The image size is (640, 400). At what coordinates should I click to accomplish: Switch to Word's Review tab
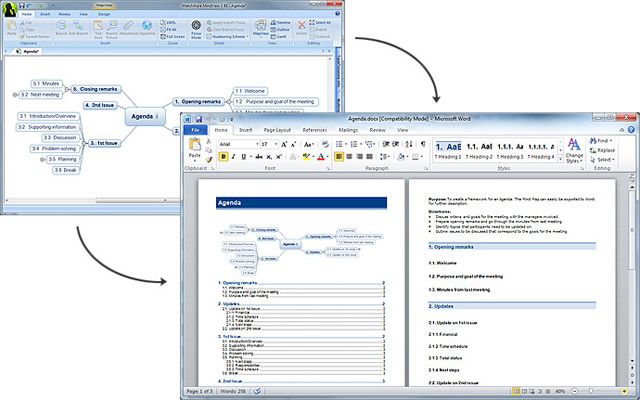[x=378, y=130]
